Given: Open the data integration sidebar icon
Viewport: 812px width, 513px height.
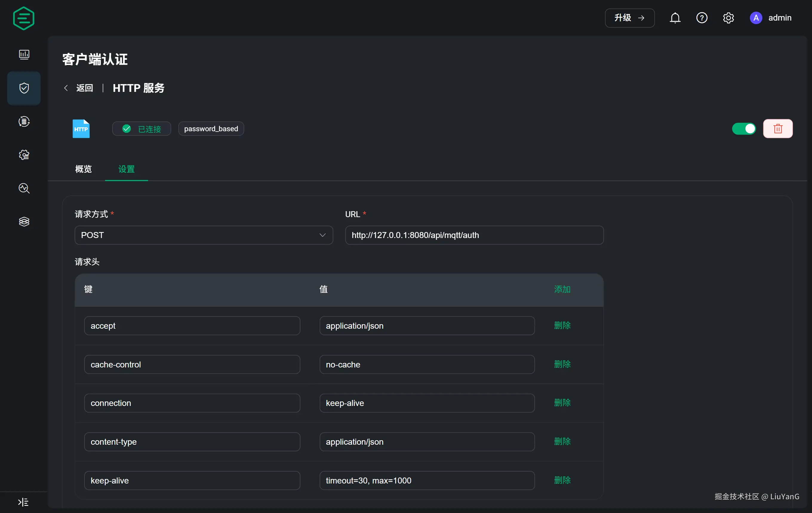Looking at the screenshot, I should pos(24,121).
